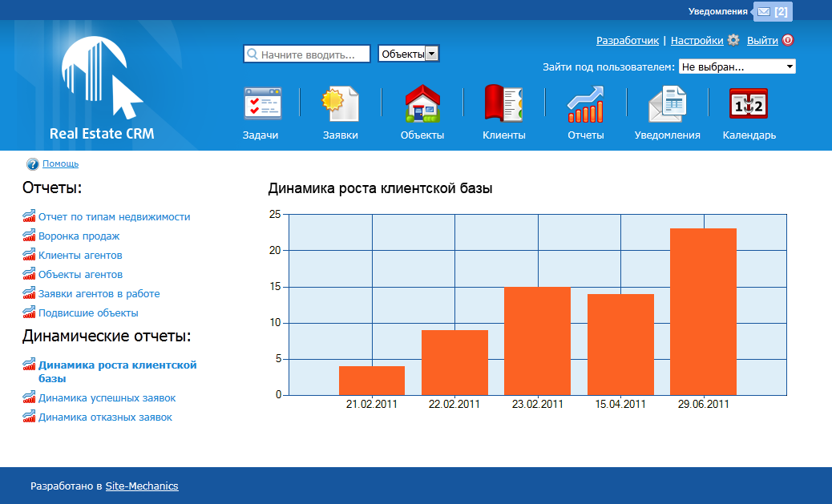
Task: Click the settings gear icon
Action: coord(733,40)
